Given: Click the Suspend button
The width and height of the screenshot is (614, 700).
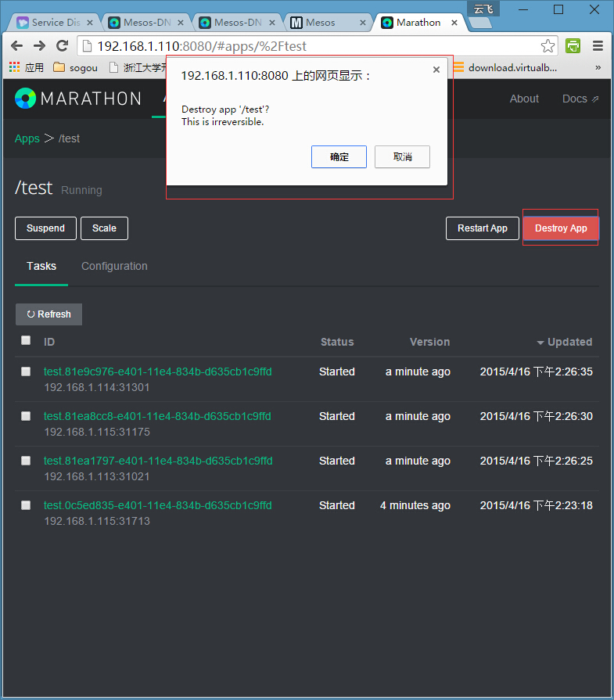Looking at the screenshot, I should pyautogui.click(x=45, y=228).
